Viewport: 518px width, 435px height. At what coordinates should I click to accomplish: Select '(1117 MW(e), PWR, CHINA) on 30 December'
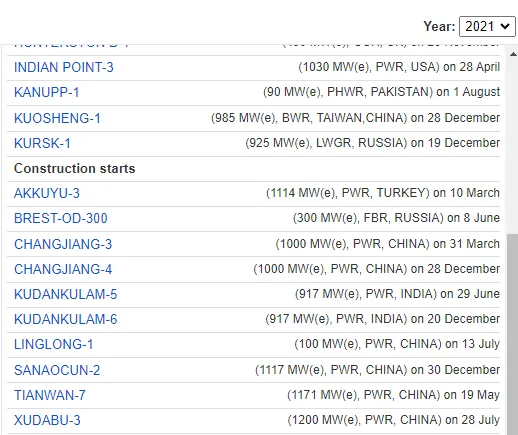(x=378, y=370)
